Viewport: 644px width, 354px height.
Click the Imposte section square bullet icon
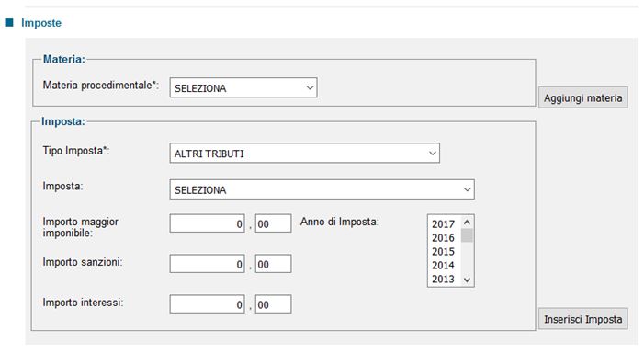click(x=9, y=22)
